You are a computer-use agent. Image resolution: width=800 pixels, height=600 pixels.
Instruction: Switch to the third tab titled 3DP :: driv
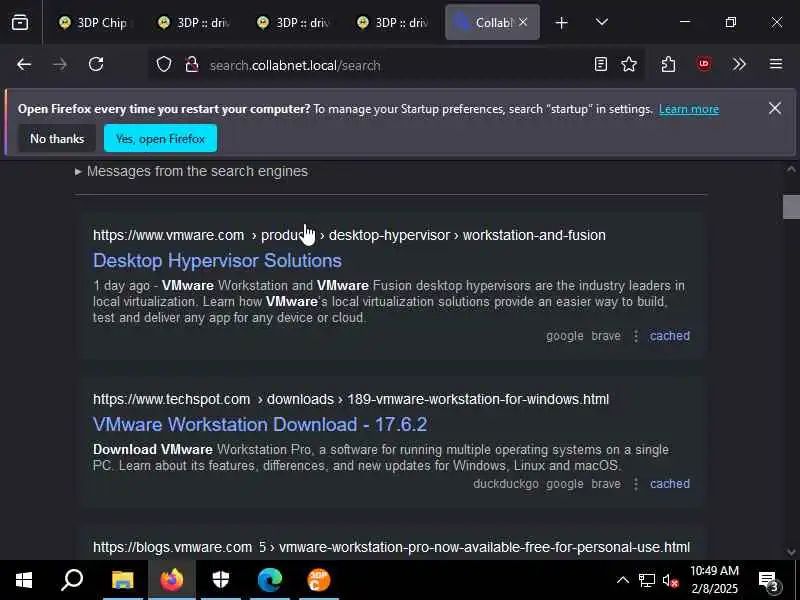[x=293, y=22]
